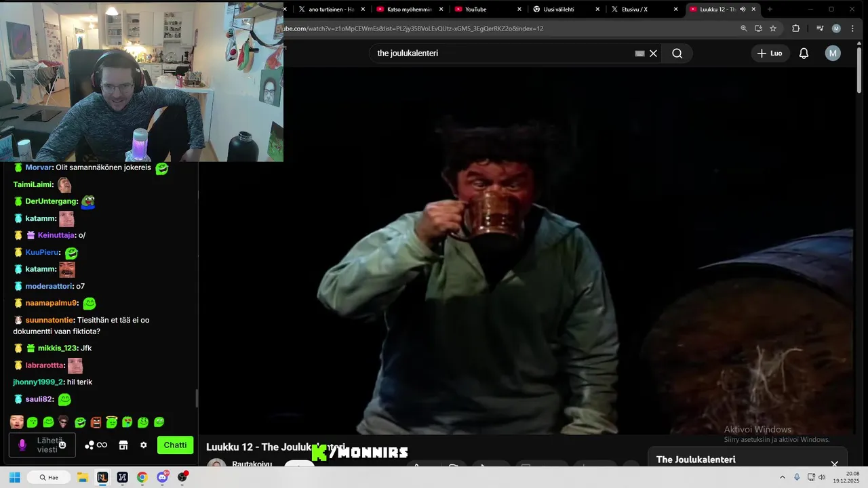
Task: Open the YouTube account avatar M
Action: click(833, 54)
